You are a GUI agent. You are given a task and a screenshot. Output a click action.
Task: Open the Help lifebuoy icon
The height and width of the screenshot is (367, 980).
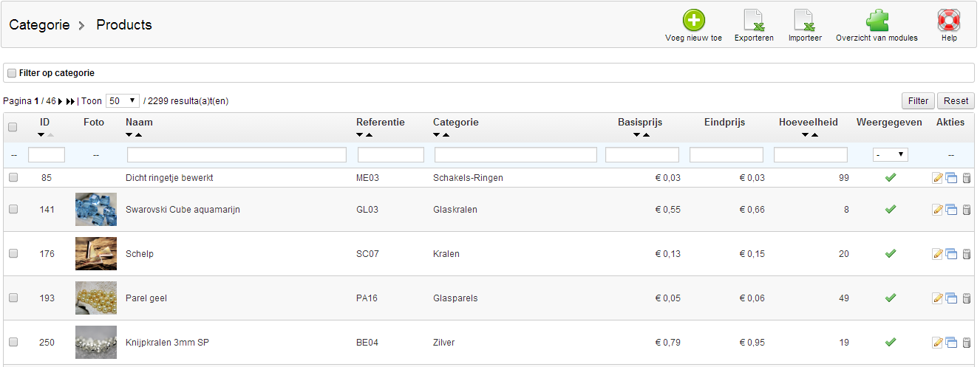949,21
